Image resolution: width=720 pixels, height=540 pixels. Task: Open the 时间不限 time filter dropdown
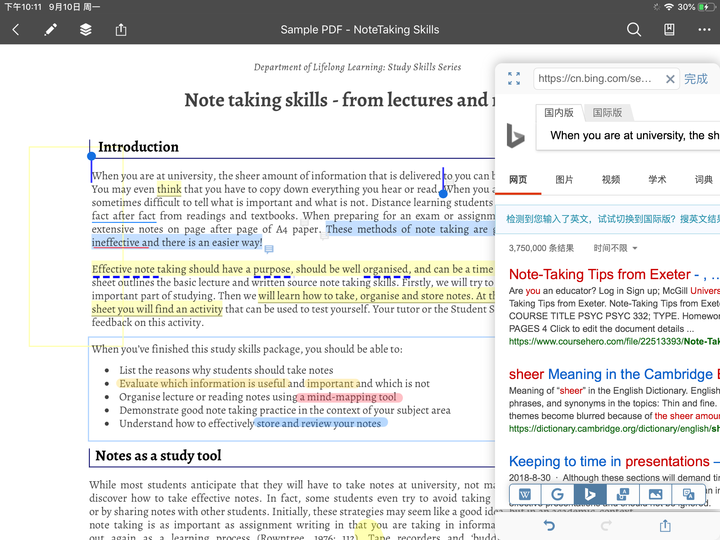615,248
